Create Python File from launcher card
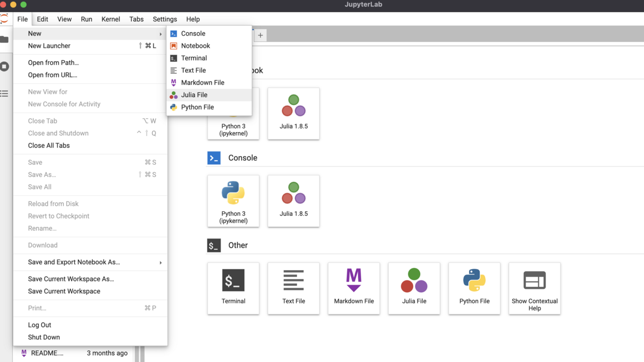 pyautogui.click(x=474, y=288)
